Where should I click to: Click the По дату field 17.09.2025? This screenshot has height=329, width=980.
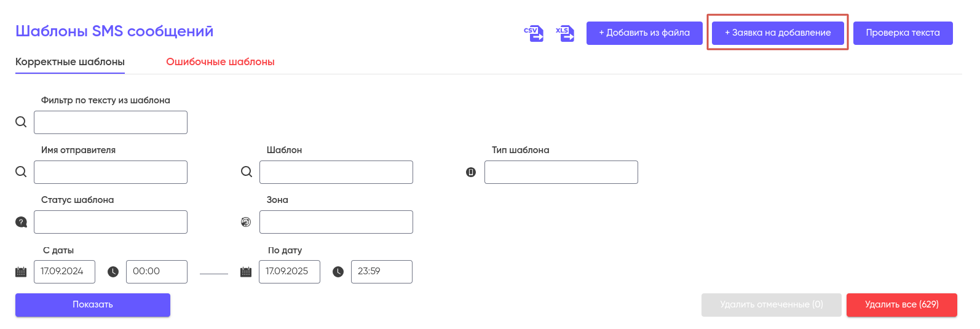pos(289,272)
